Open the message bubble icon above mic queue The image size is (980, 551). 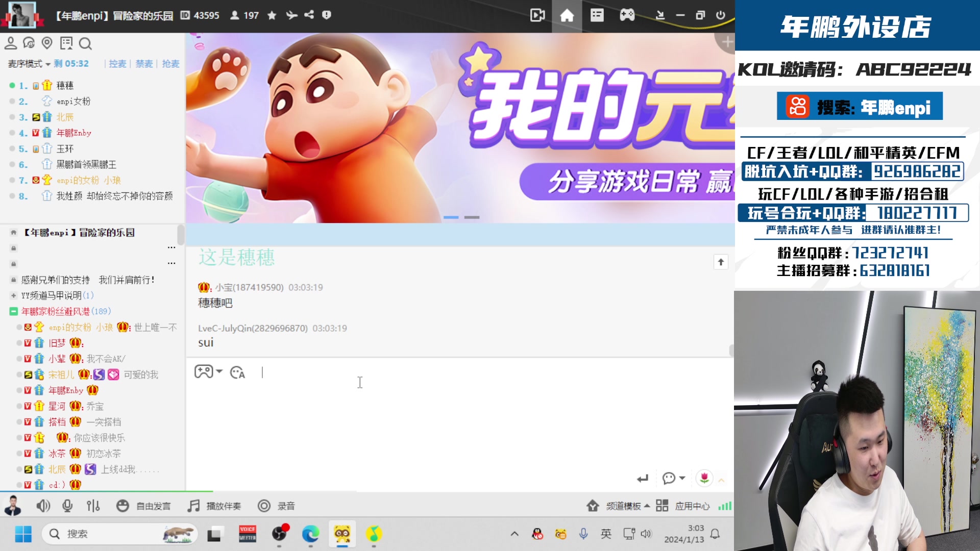click(29, 43)
